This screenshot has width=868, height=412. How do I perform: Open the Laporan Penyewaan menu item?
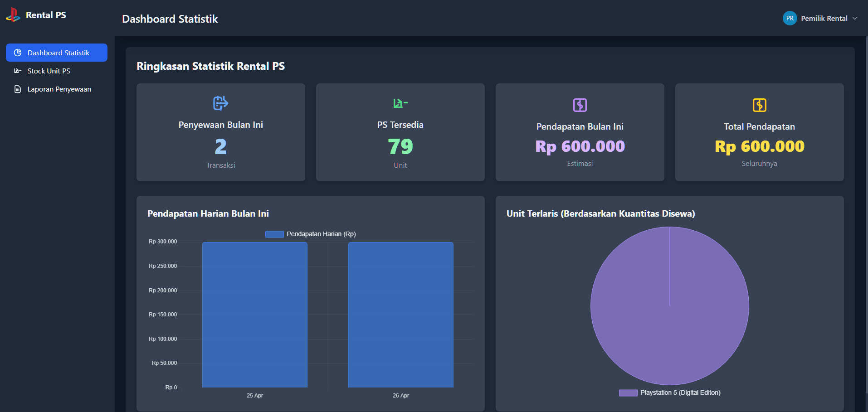click(x=57, y=89)
